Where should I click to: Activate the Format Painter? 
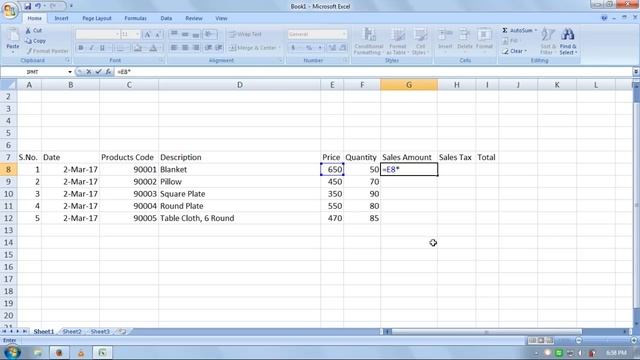point(47,51)
